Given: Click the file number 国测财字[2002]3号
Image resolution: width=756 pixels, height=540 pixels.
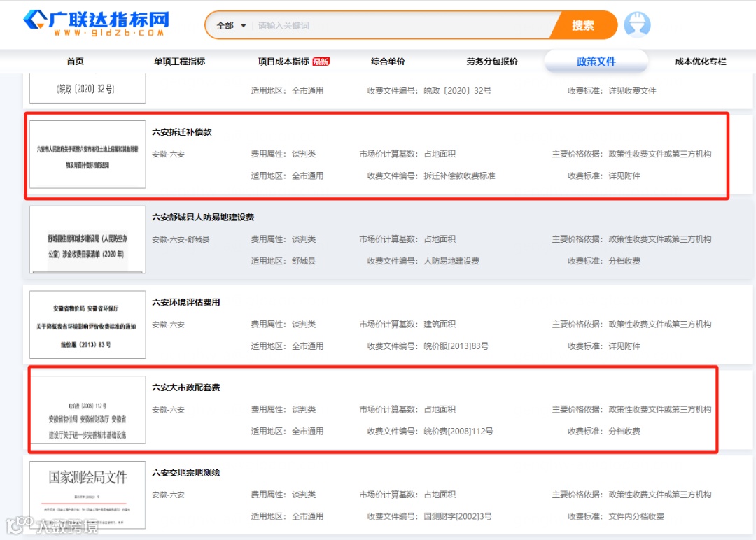Looking at the screenshot, I should 458,516.
